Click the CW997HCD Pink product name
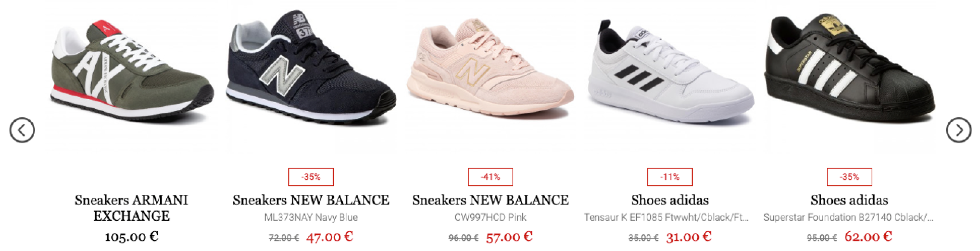The image size is (980, 251). [490, 218]
